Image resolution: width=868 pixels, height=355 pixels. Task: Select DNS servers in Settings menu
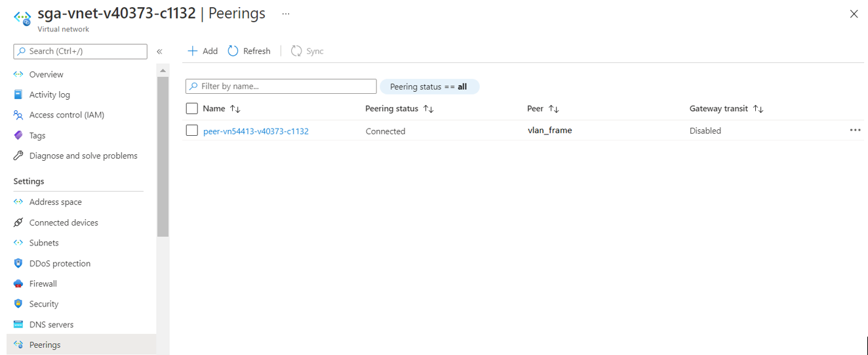[51, 324]
